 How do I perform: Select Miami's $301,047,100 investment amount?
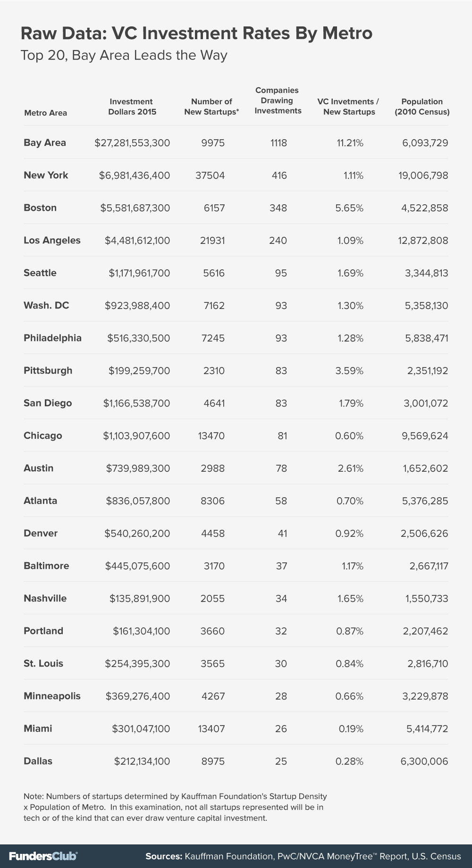tap(141, 728)
